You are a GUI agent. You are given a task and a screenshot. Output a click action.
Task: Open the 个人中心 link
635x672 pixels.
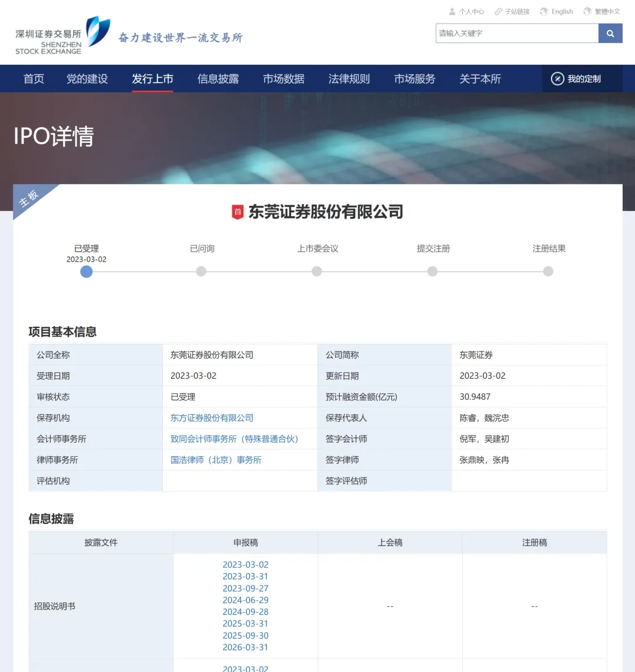click(x=472, y=12)
